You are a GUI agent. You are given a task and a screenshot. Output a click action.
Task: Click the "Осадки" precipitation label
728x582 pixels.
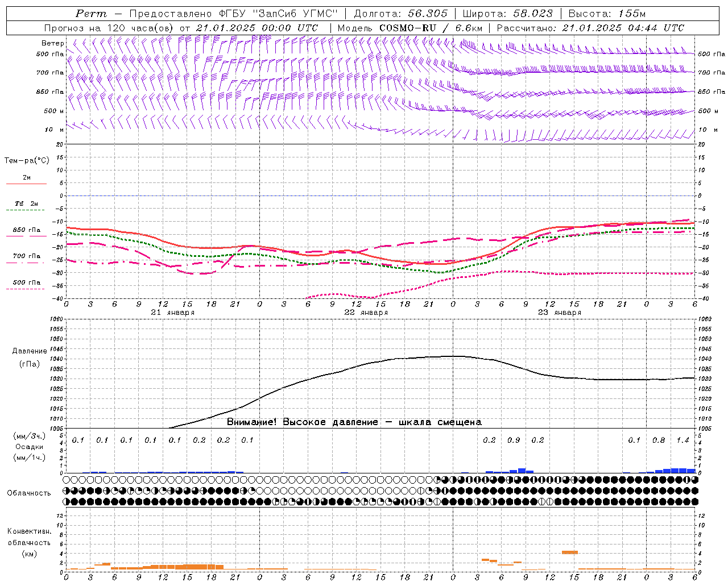click(29, 447)
